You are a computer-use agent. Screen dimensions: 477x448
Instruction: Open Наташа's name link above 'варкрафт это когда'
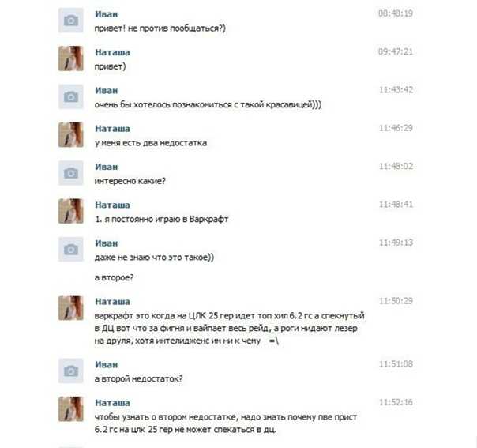click(x=112, y=302)
